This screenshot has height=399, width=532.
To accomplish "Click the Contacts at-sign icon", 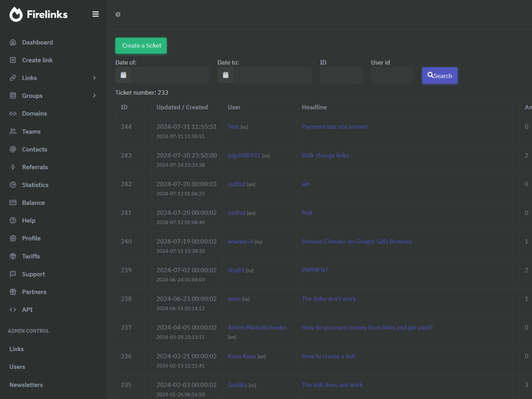I will pyautogui.click(x=13, y=149).
